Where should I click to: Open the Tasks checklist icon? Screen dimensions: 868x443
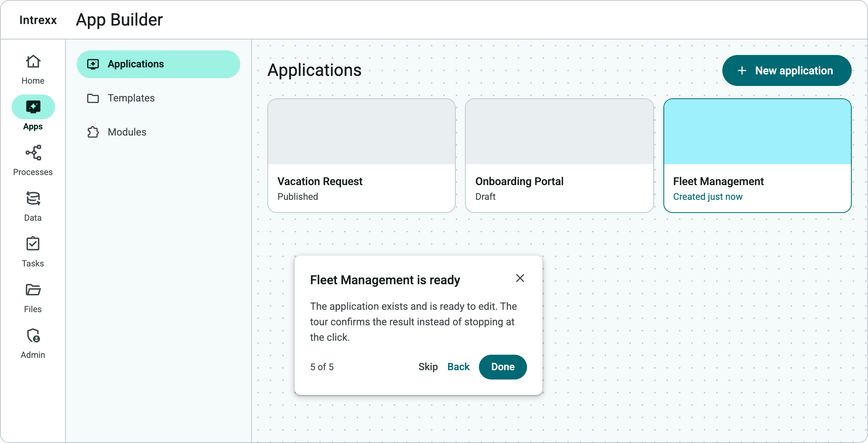pos(33,244)
